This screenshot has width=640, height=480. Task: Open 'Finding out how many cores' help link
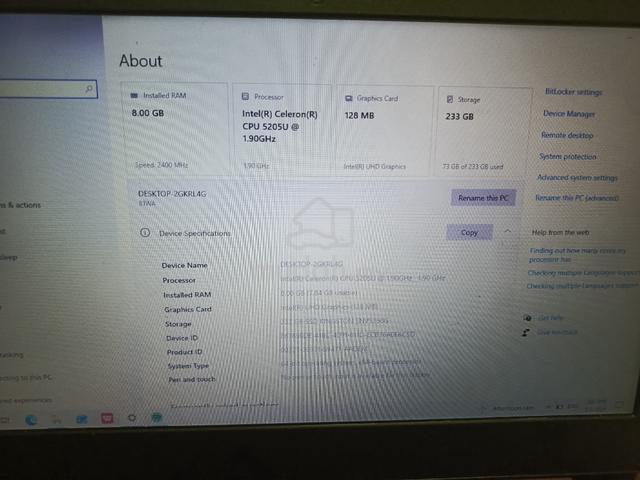577,255
